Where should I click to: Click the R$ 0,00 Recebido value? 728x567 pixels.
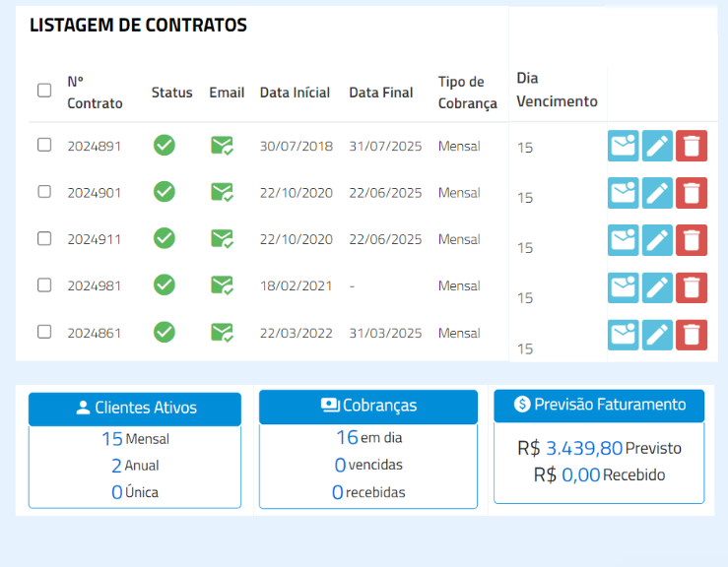(599, 475)
